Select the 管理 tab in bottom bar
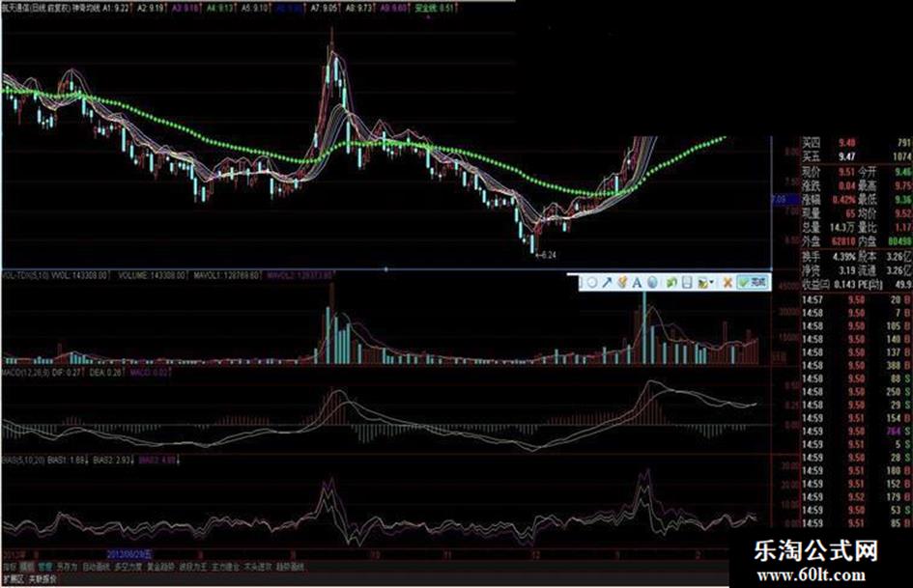Image resolution: width=913 pixels, height=588 pixels. click(44, 567)
